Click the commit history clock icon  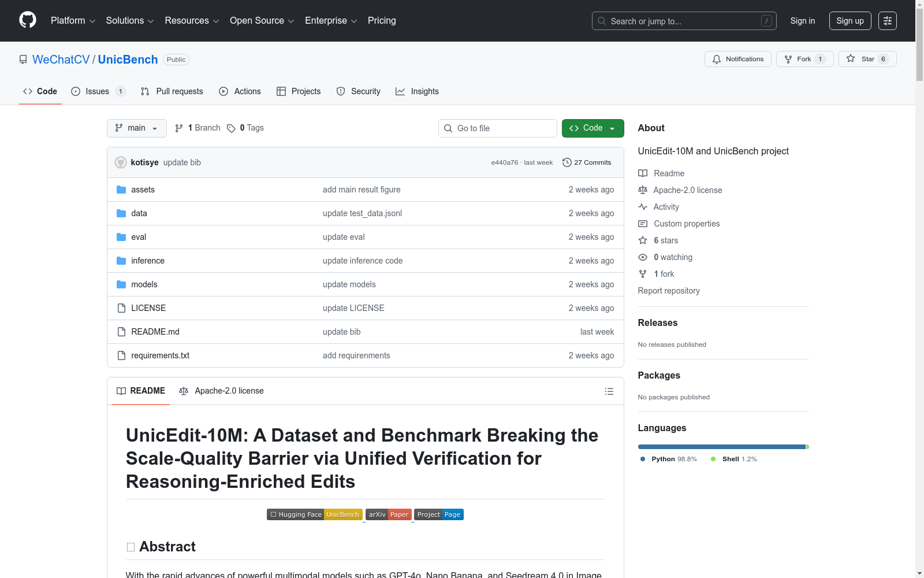(567, 162)
